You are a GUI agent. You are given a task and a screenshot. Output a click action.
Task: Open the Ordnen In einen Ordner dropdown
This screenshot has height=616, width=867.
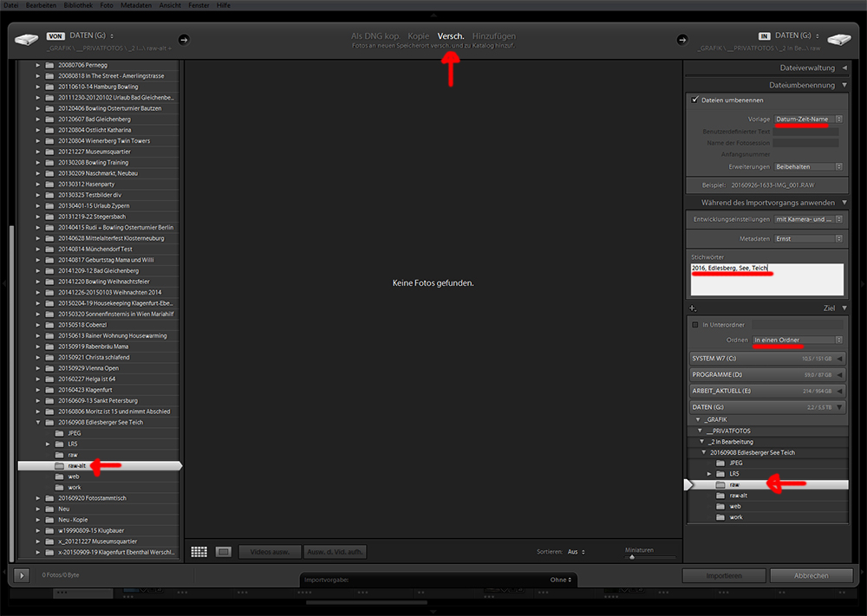[x=798, y=340]
